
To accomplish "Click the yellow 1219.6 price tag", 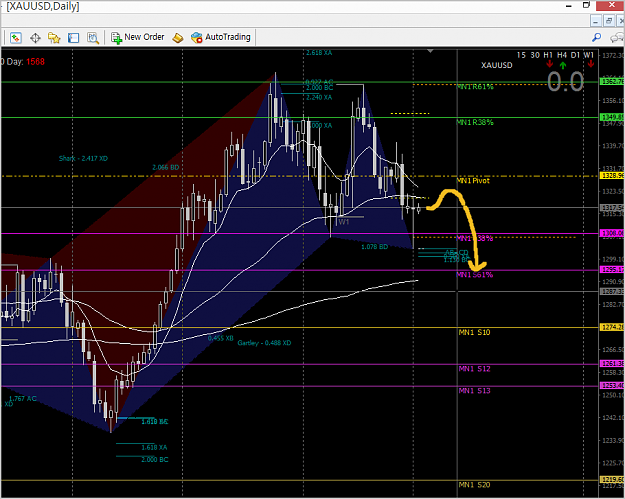I will coord(612,479).
